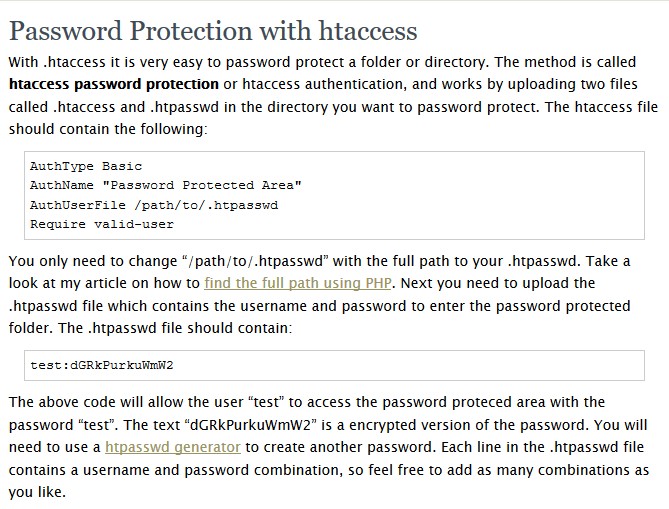This screenshot has height=509, width=669.
Task: Open the 'find the full path using PHP' link
Action: click(x=297, y=283)
